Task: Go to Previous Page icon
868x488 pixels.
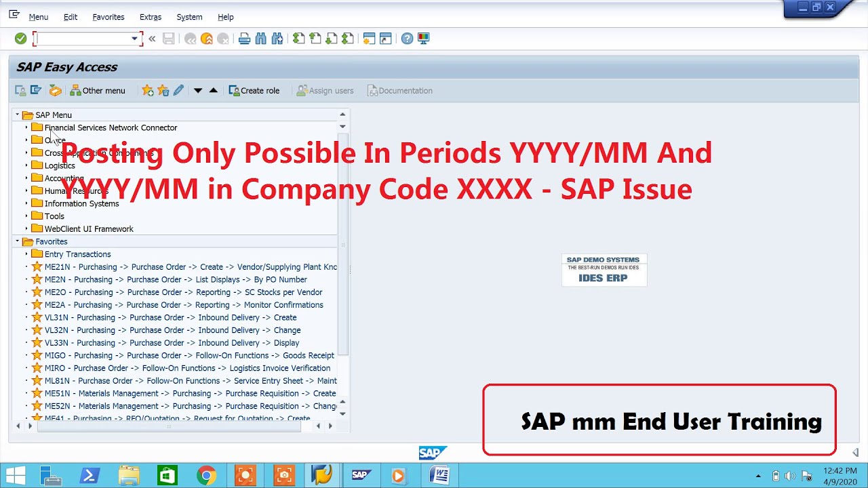Action: pos(315,39)
